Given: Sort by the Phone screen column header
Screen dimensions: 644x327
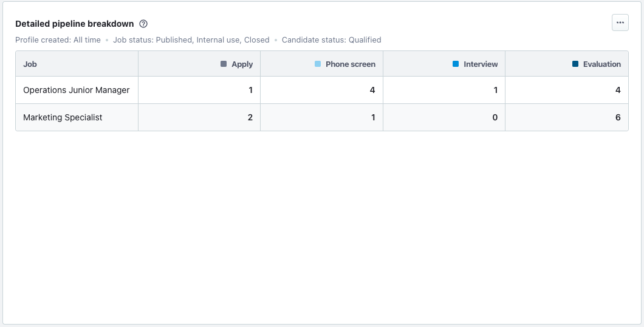Looking at the screenshot, I should (350, 64).
